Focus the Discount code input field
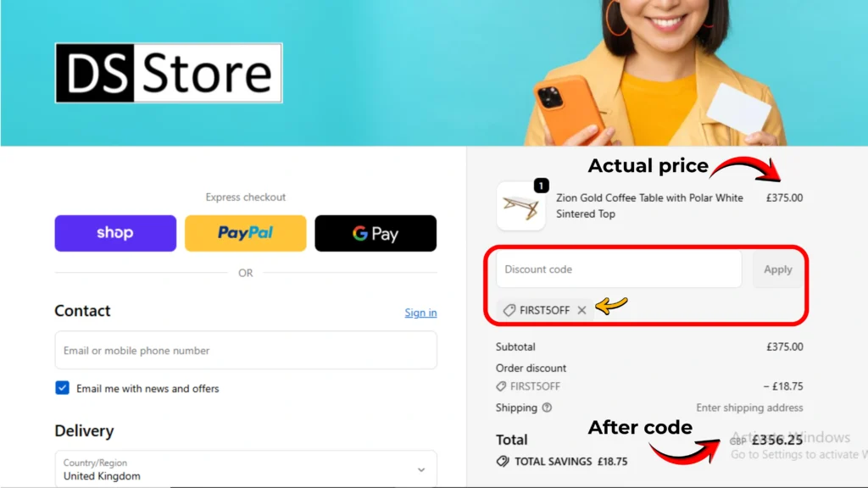The width and height of the screenshot is (868, 488). (x=619, y=269)
